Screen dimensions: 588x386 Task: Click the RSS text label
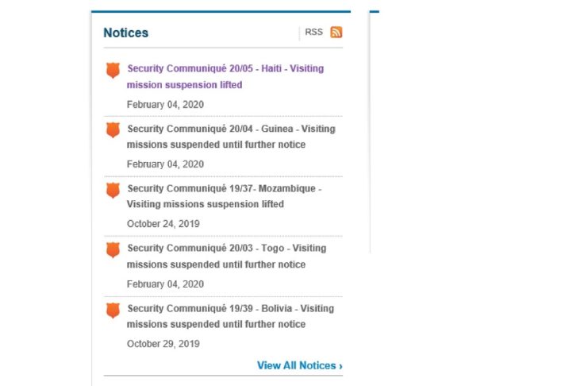pos(314,32)
